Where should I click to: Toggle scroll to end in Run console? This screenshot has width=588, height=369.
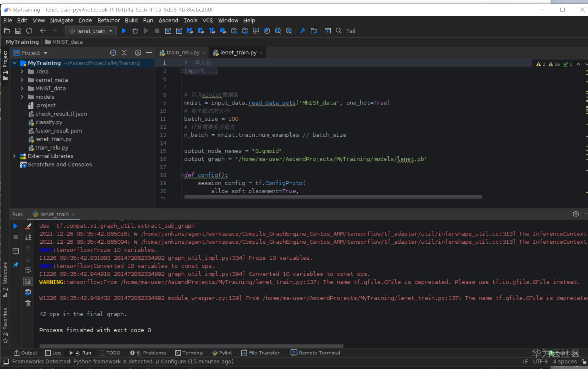coord(28,281)
